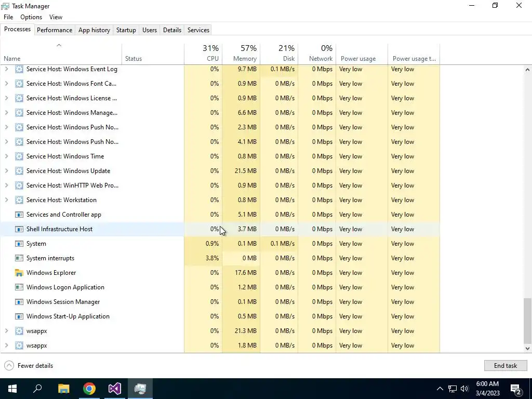Click the Fewer details arrow icon
The width and height of the screenshot is (532, 399).
(9, 366)
